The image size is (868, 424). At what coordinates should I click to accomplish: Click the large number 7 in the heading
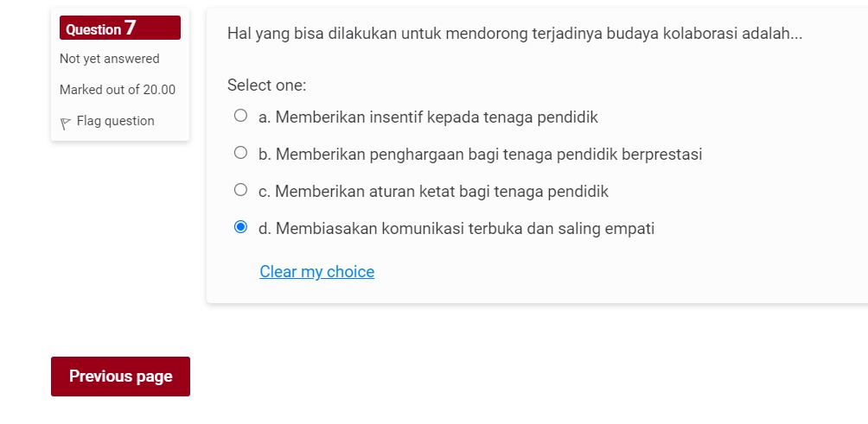[130, 28]
